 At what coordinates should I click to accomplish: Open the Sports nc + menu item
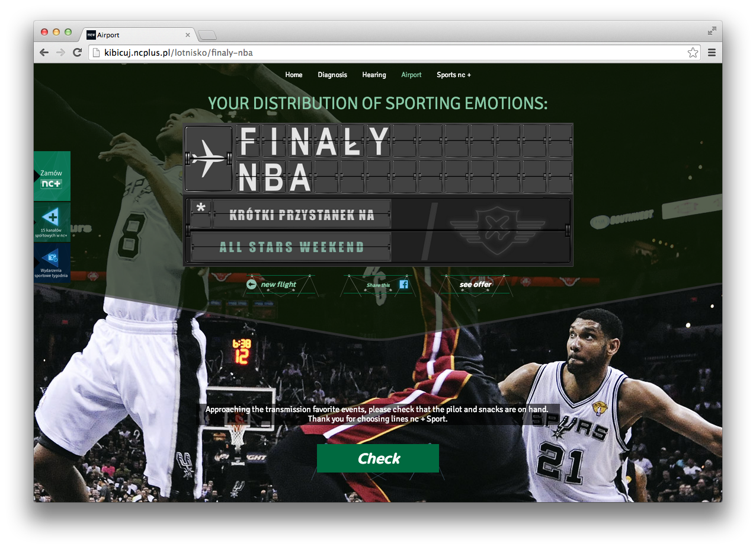454,75
